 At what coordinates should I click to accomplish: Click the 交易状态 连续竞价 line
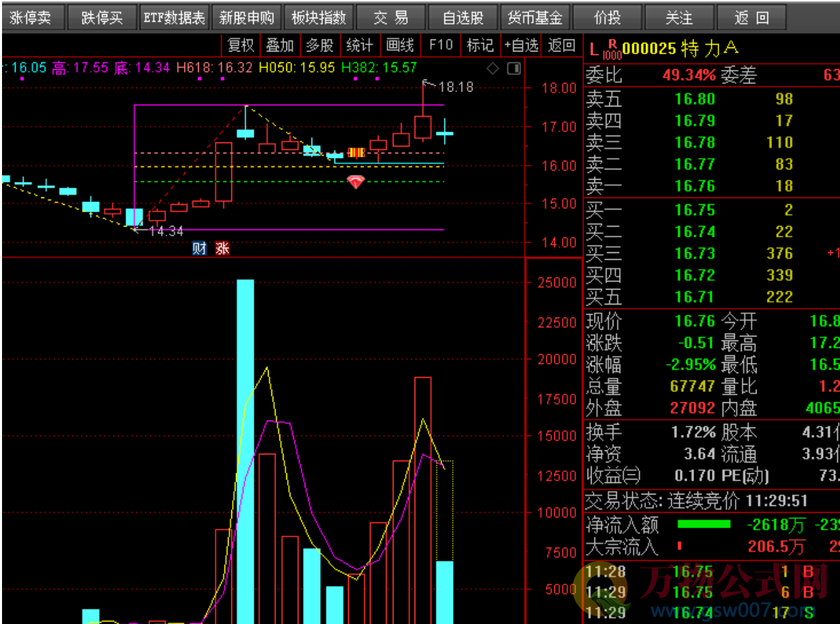(697, 501)
